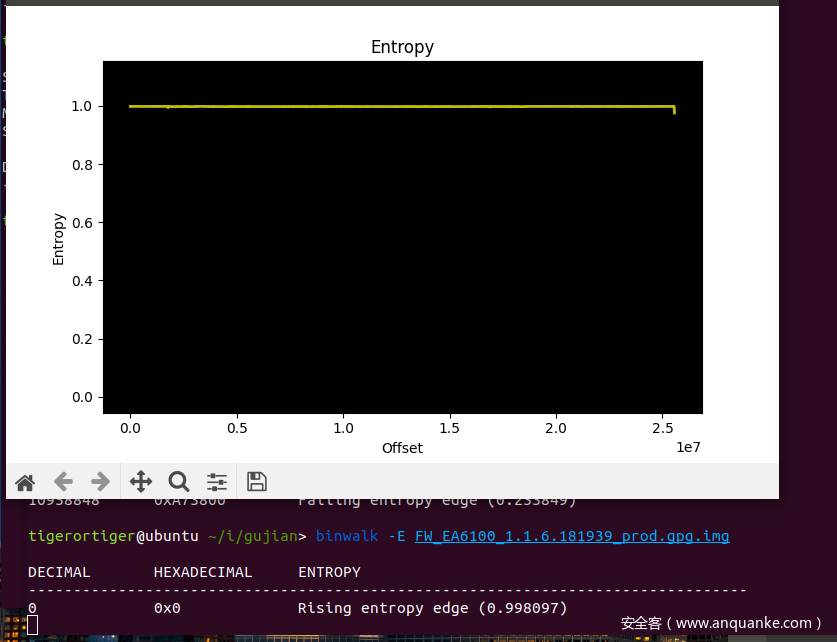This screenshot has height=642, width=837.
Task: Click the HEXADECIMAL column header
Action: click(x=207, y=573)
